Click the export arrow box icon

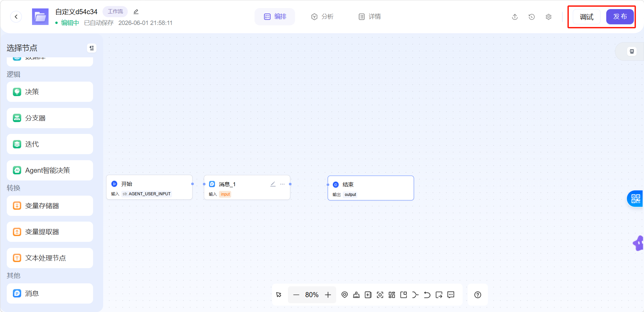[439, 295]
